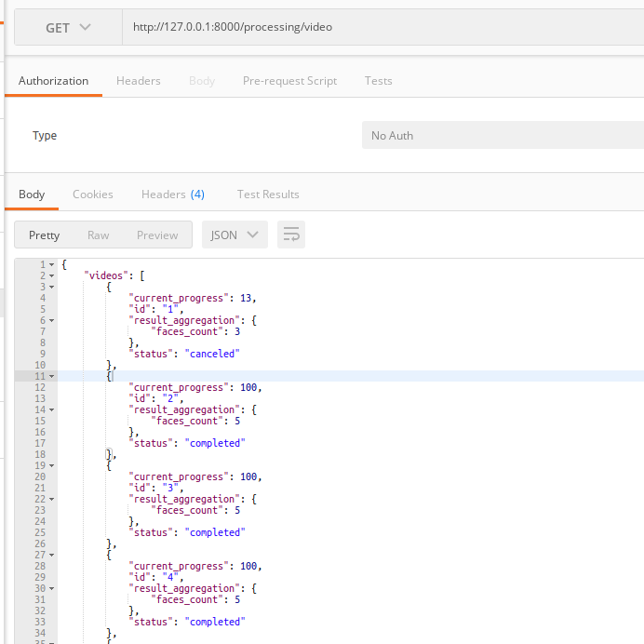Collapse the object fold on line 3
Image resolution: width=644 pixels, height=644 pixels.
click(x=52, y=287)
